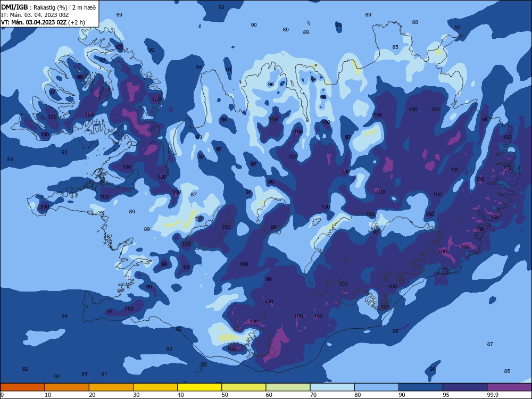Click the '(+2 h)' forecast offset text
The height and width of the screenshot is (399, 532).
click(x=77, y=22)
